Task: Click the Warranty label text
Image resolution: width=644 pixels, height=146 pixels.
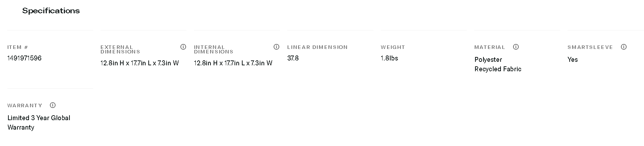Action: (25, 105)
